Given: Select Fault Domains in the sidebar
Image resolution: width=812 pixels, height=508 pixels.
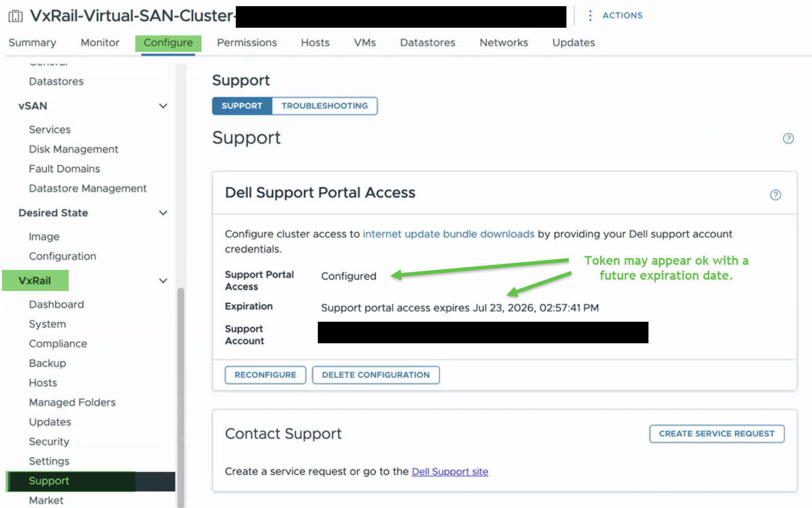Looking at the screenshot, I should coord(64,168).
